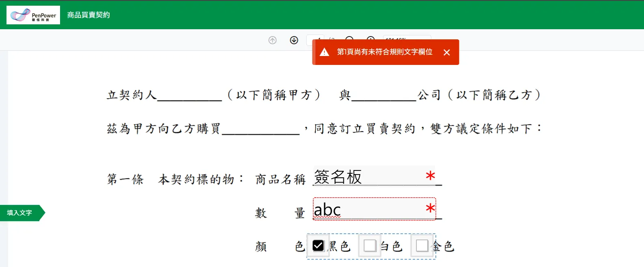Click the 商品買賣契約 header title

pos(88,15)
